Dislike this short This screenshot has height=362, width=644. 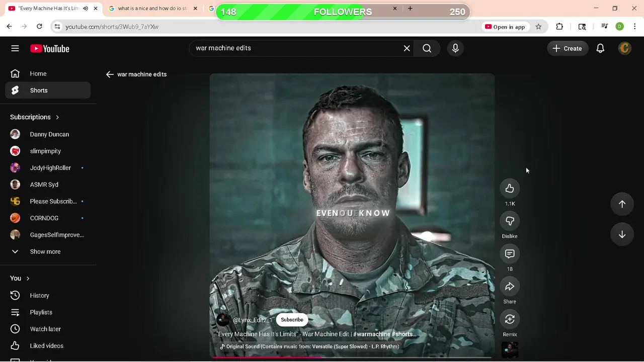510,221
